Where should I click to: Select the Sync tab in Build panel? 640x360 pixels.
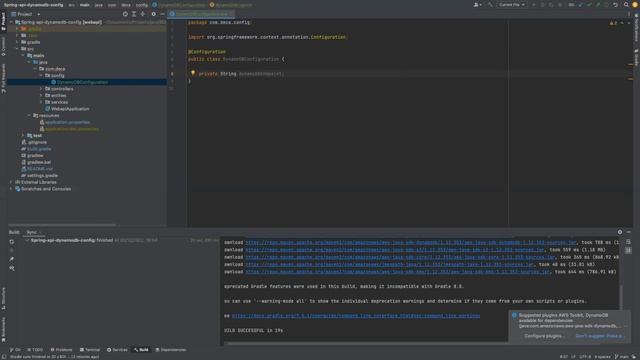pos(31,232)
